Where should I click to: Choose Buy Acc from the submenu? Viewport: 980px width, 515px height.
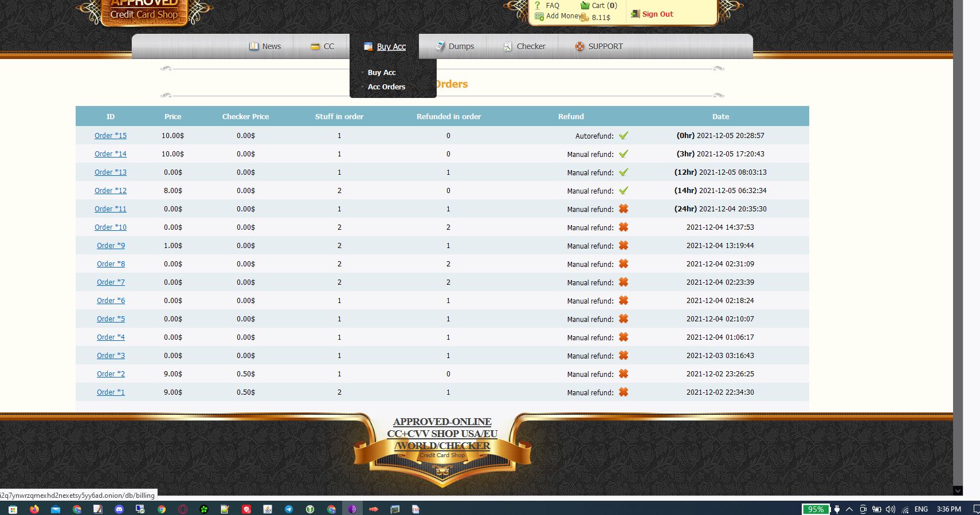point(382,73)
